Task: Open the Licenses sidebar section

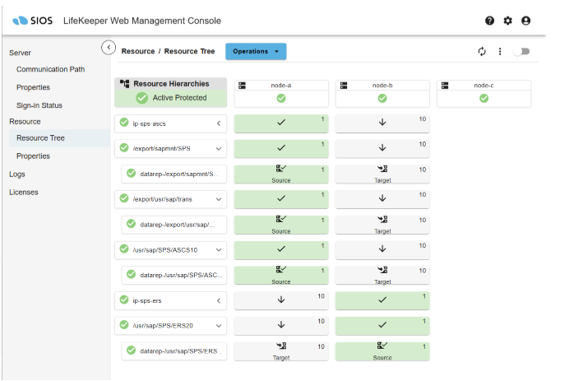Action: [23, 193]
